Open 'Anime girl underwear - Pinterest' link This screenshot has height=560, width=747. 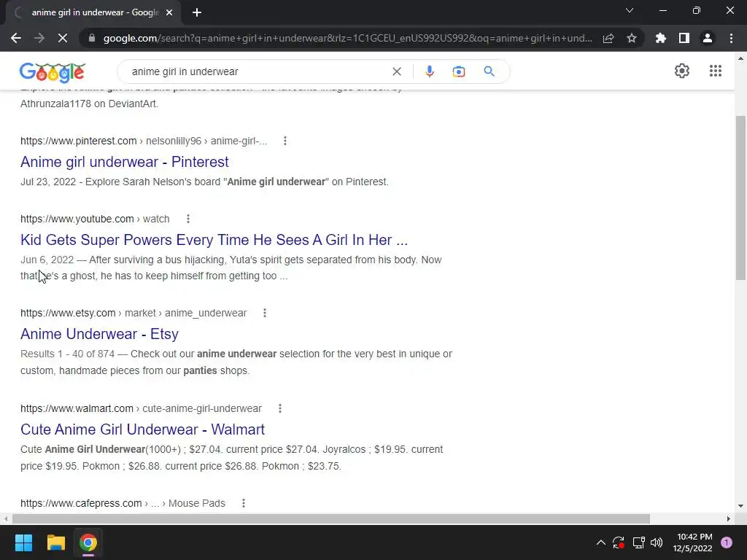point(124,162)
